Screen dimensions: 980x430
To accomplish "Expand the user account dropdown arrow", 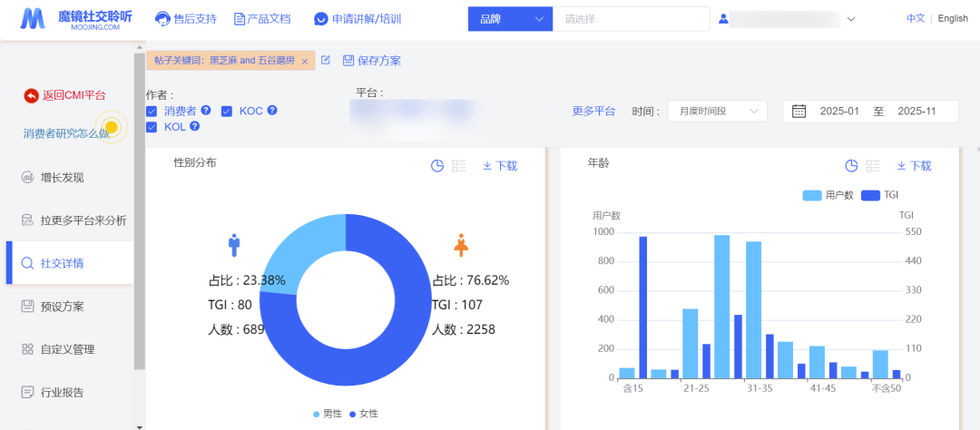I will (851, 18).
